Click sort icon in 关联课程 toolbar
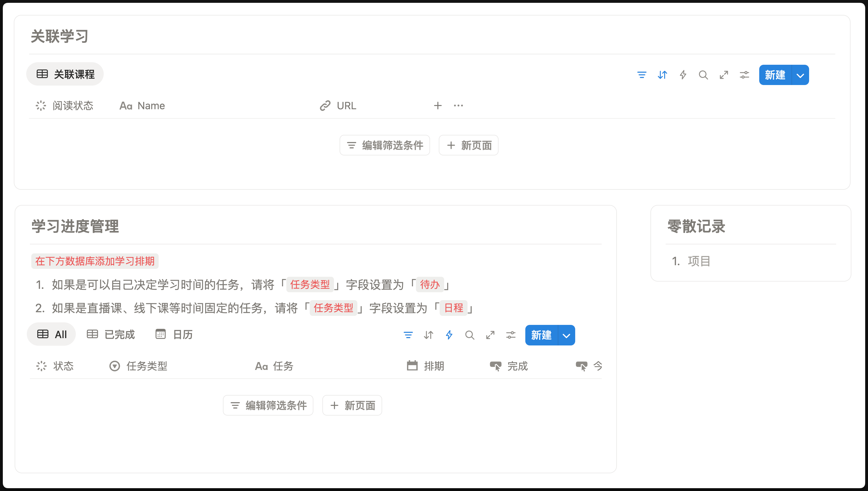 (x=662, y=75)
